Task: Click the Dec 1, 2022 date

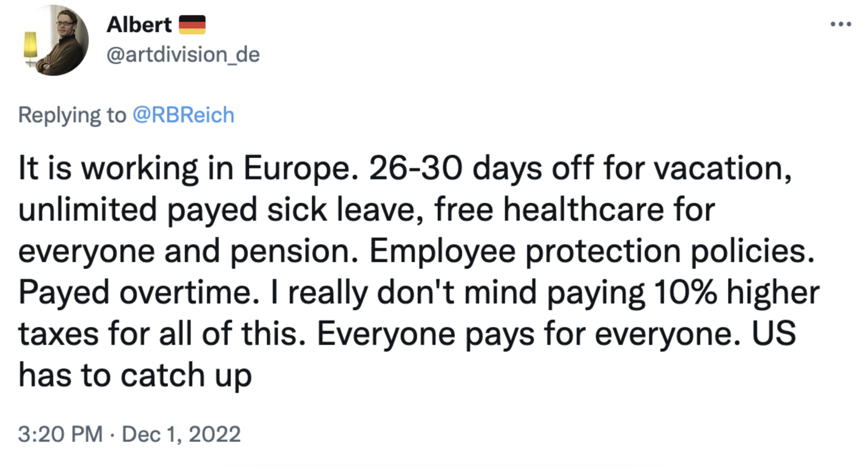Action: tap(181, 434)
